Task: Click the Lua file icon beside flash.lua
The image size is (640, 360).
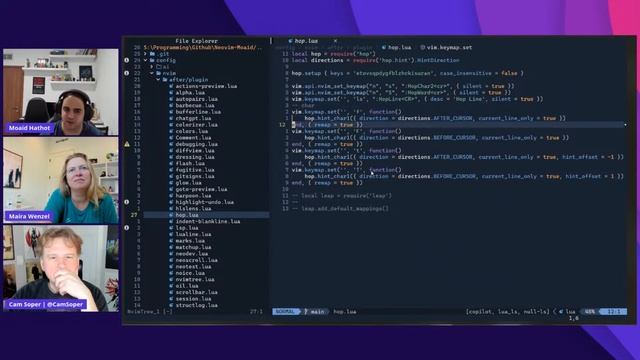Action: pyautogui.click(x=171, y=163)
